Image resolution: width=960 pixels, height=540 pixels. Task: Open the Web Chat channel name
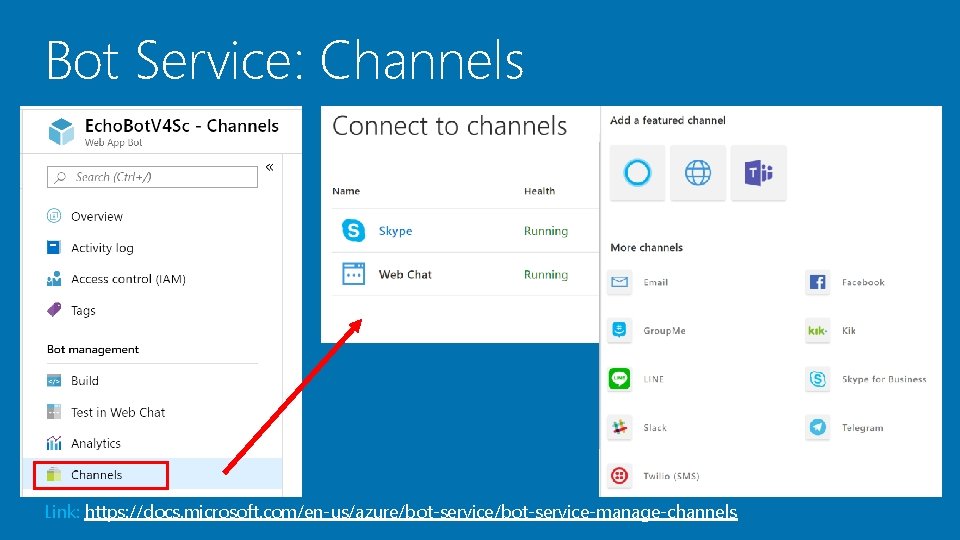tap(405, 274)
